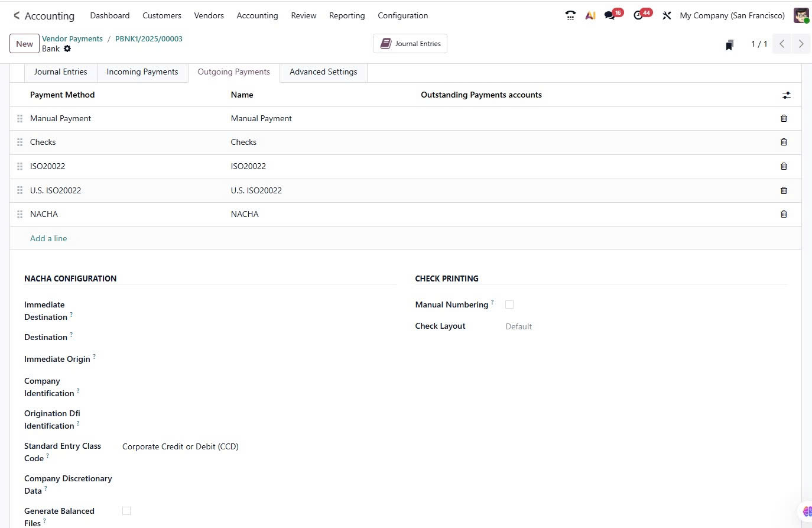Viewport: 812px width, 528px height.
Task: Open the company switcher My Company (San Francisco)
Action: 732,16
